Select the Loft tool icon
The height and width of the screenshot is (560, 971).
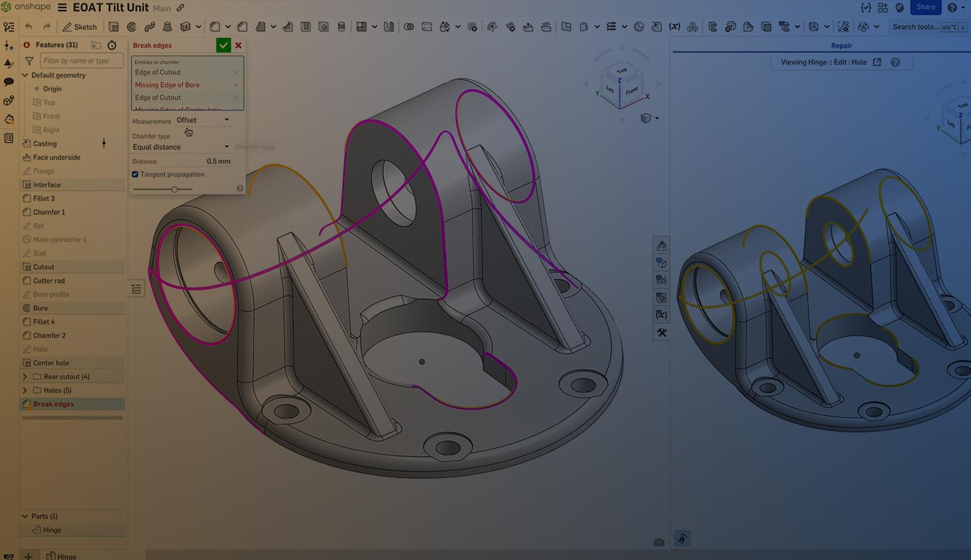(x=167, y=27)
